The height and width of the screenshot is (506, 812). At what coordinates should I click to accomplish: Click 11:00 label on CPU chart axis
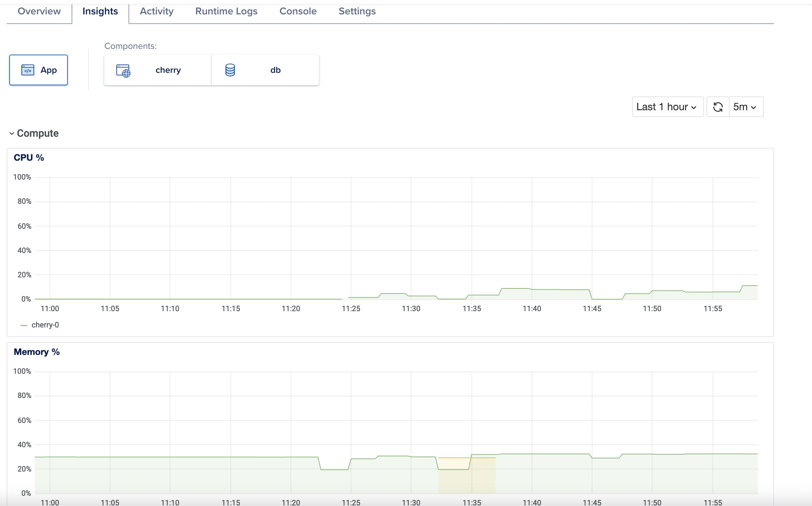click(50, 309)
